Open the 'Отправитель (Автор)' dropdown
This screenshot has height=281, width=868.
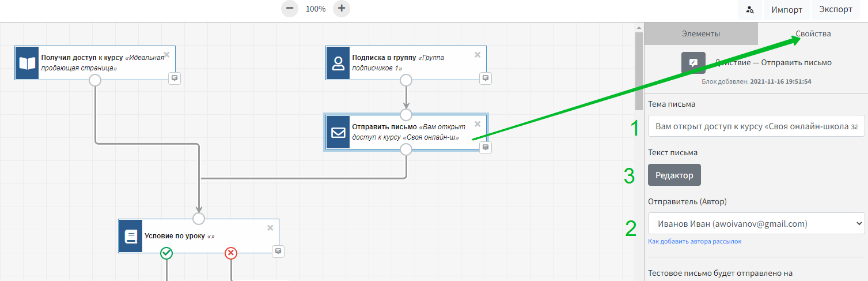(x=756, y=223)
